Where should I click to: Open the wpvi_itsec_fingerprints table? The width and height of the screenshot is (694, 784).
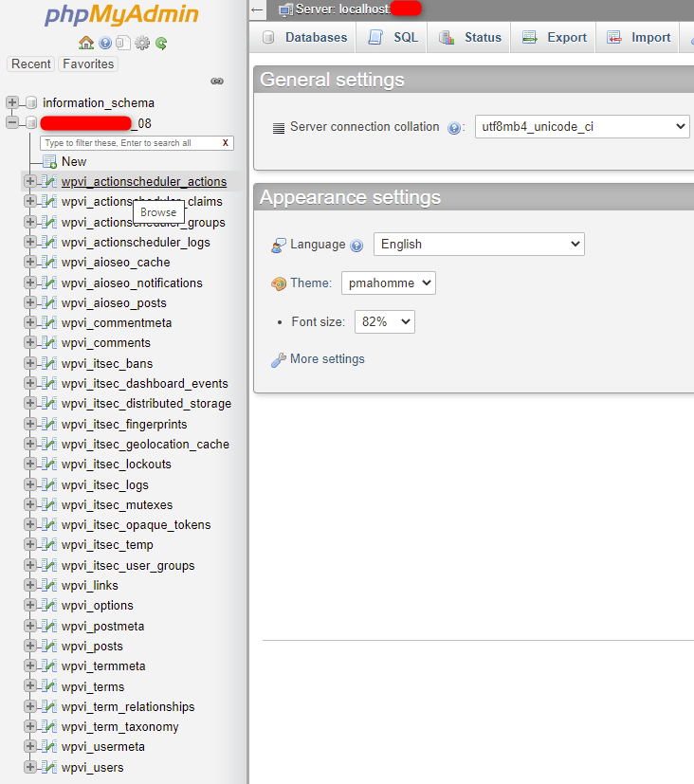pyautogui.click(x=124, y=424)
